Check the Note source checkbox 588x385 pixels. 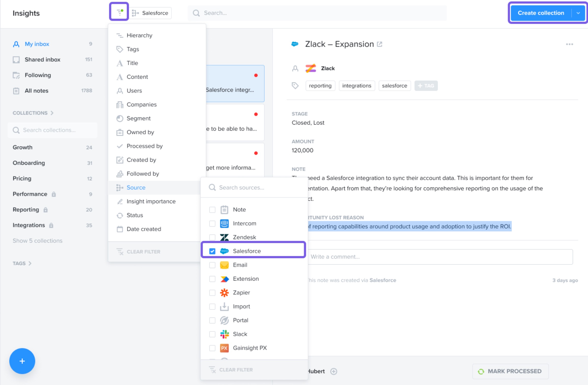212,210
